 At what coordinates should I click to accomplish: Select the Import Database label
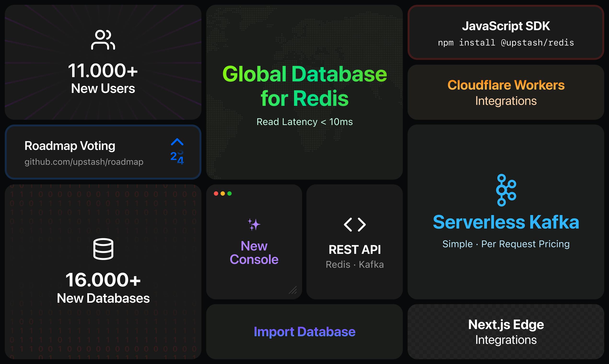coord(304,332)
